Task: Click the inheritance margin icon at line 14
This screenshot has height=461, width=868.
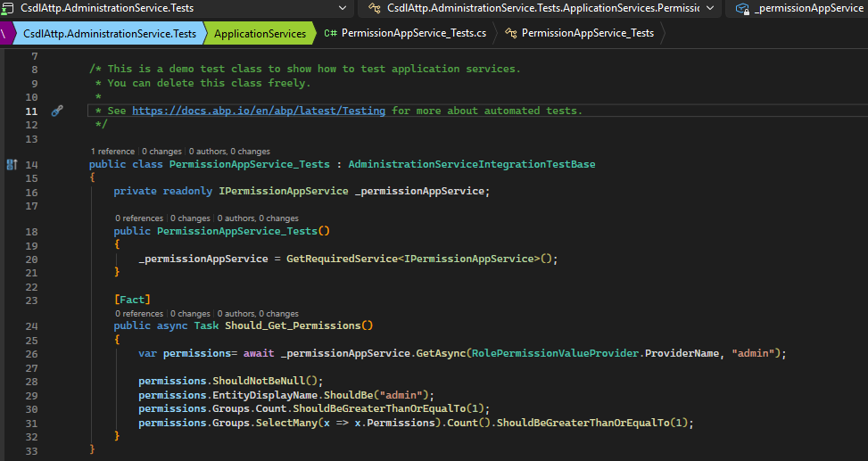Action: 12,165
